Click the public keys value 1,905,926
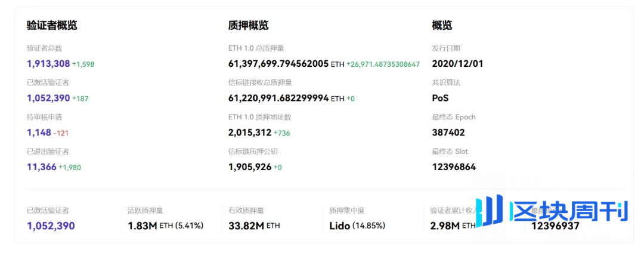The image size is (644, 253). (250, 167)
